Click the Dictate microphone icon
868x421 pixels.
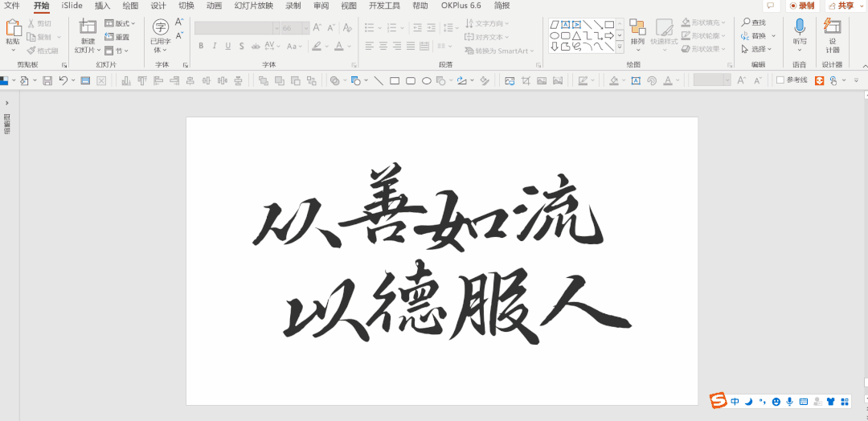[x=800, y=27]
